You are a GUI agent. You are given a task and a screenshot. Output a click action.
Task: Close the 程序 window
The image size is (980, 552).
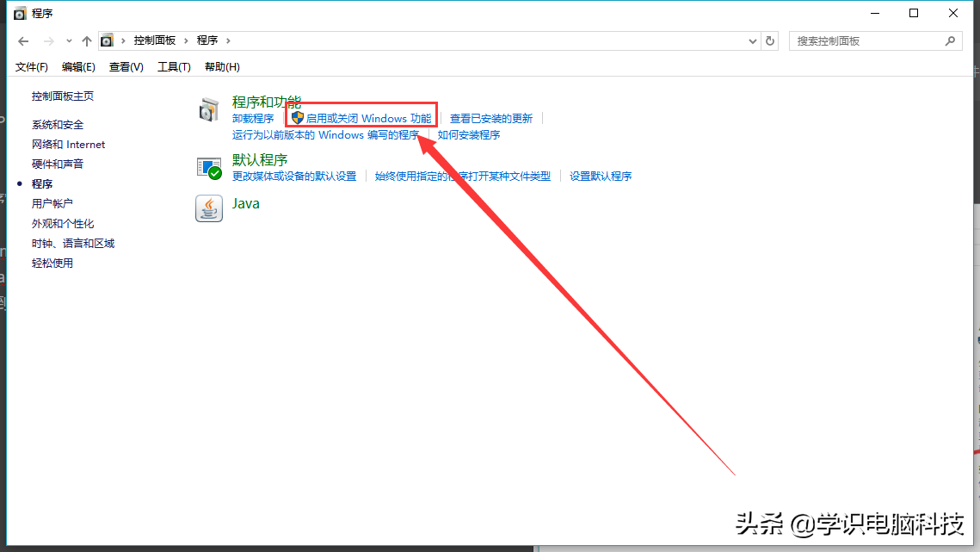[x=953, y=13]
